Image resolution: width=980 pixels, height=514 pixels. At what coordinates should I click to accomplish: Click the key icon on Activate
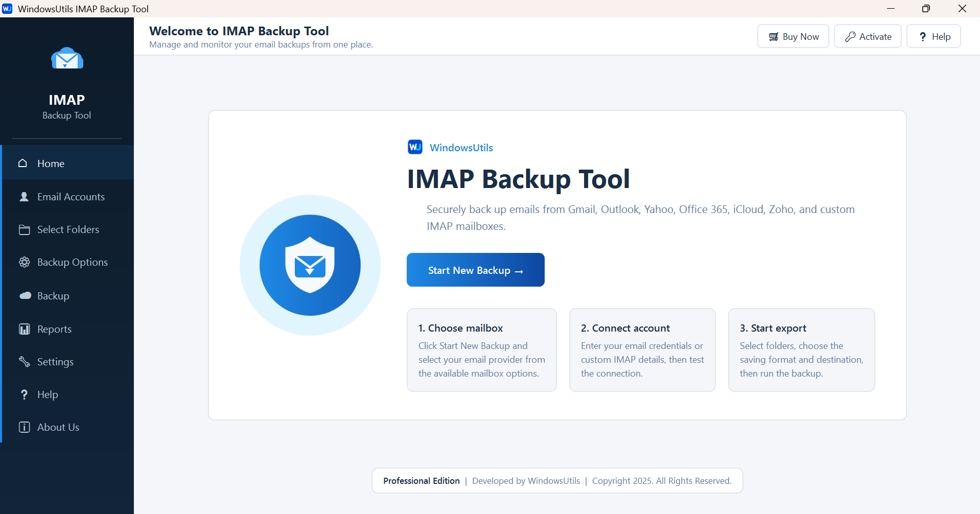(x=850, y=37)
